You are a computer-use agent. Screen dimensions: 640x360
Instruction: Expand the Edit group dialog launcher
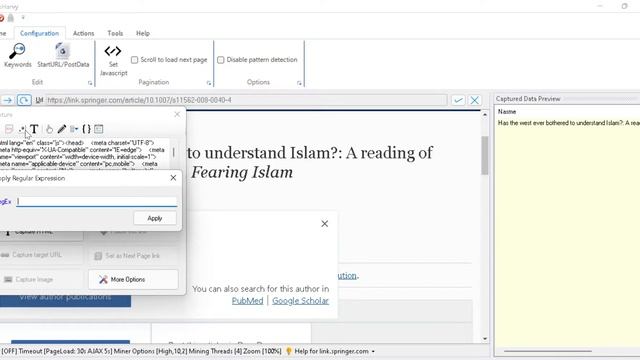pyautogui.click(x=90, y=83)
